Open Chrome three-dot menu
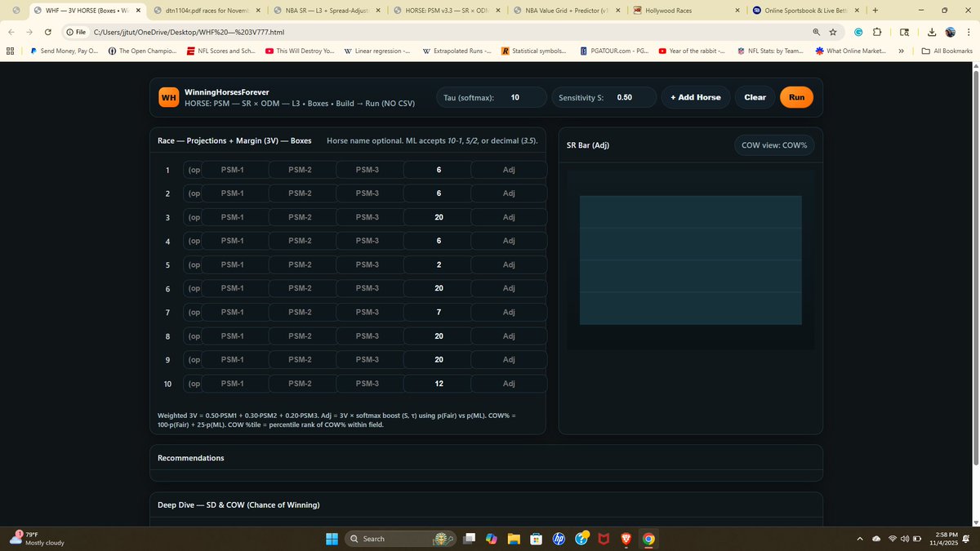 click(x=968, y=32)
